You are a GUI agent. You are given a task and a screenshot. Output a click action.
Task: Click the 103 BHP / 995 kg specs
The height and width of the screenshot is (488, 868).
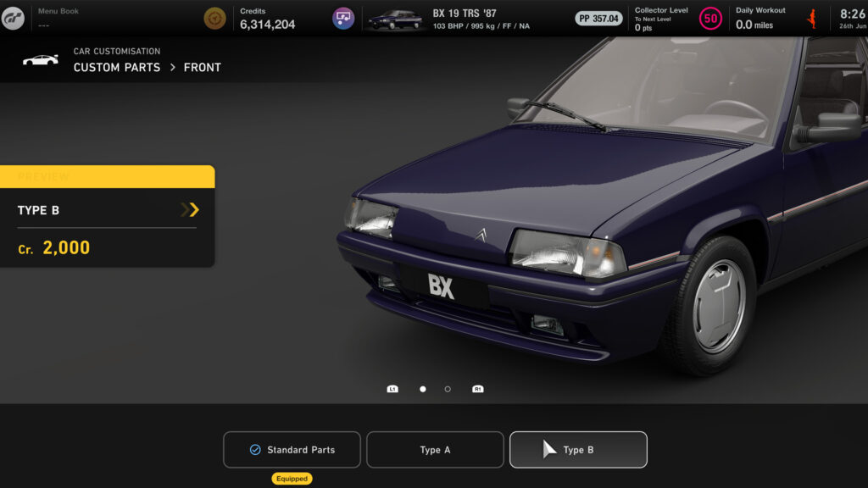pyautogui.click(x=481, y=26)
